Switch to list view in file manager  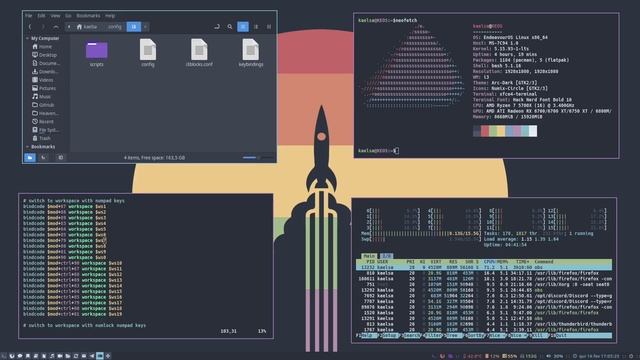coord(256,27)
